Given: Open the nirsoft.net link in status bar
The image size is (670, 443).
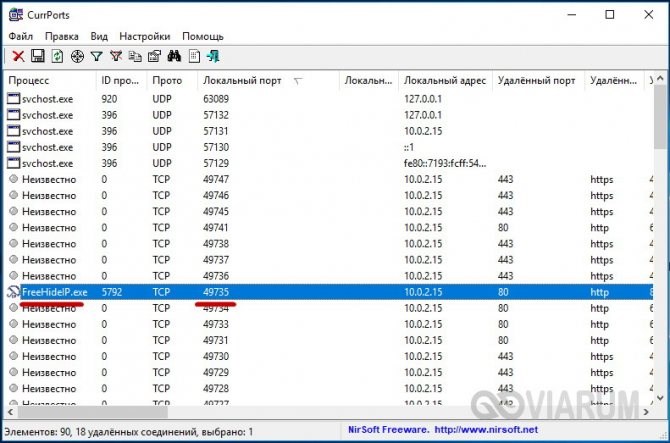Looking at the screenshot, I should tap(486, 429).
